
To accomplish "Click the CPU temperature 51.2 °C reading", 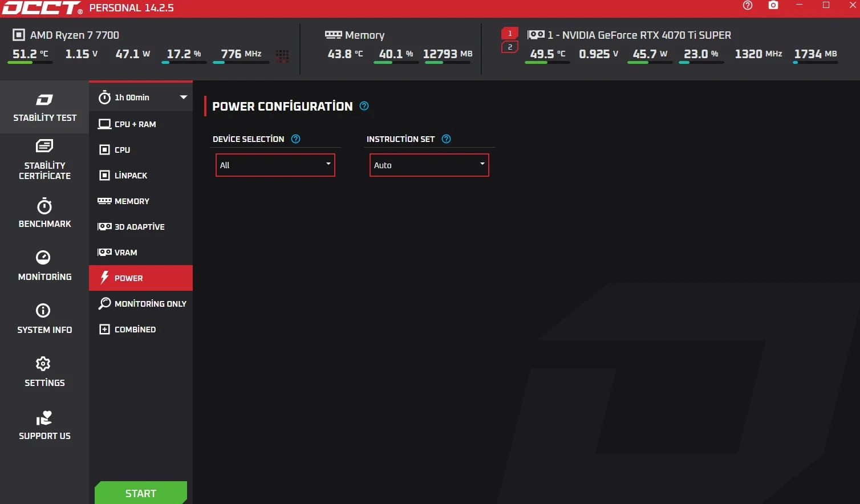I will (x=31, y=54).
